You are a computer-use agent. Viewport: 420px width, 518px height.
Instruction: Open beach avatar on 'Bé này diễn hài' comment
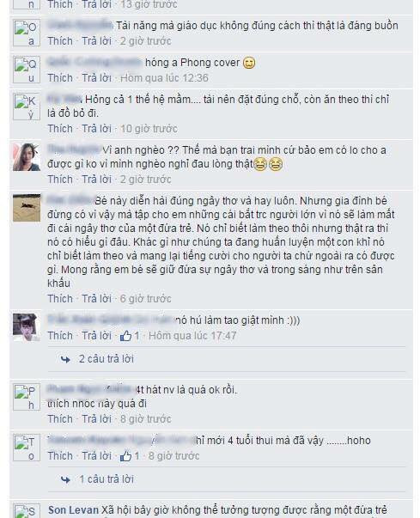(x=27, y=208)
